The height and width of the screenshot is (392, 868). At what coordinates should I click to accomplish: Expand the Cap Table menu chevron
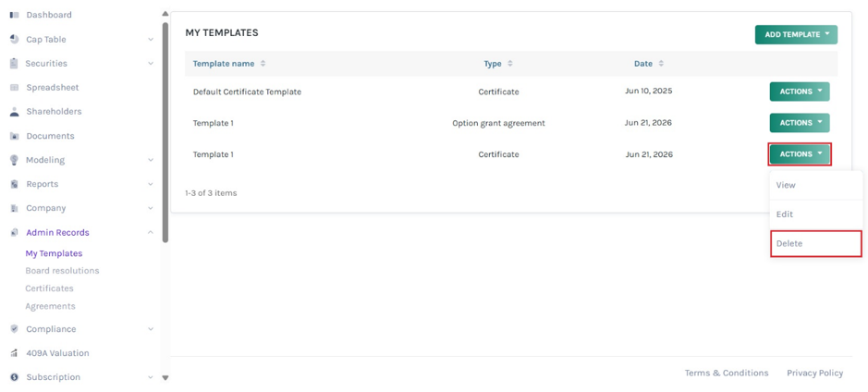coord(151,40)
